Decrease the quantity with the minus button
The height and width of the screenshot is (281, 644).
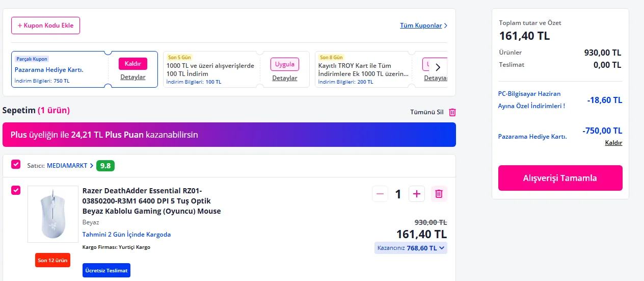(380, 194)
